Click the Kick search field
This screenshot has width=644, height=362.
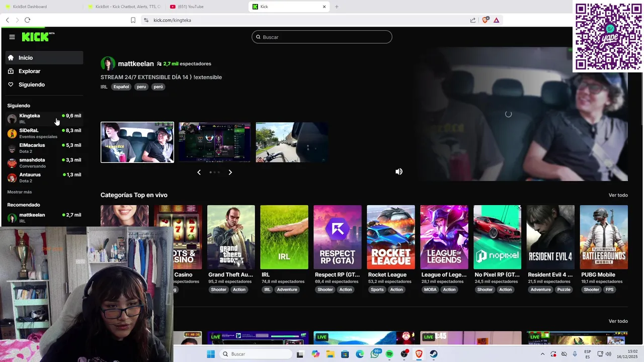(322, 37)
